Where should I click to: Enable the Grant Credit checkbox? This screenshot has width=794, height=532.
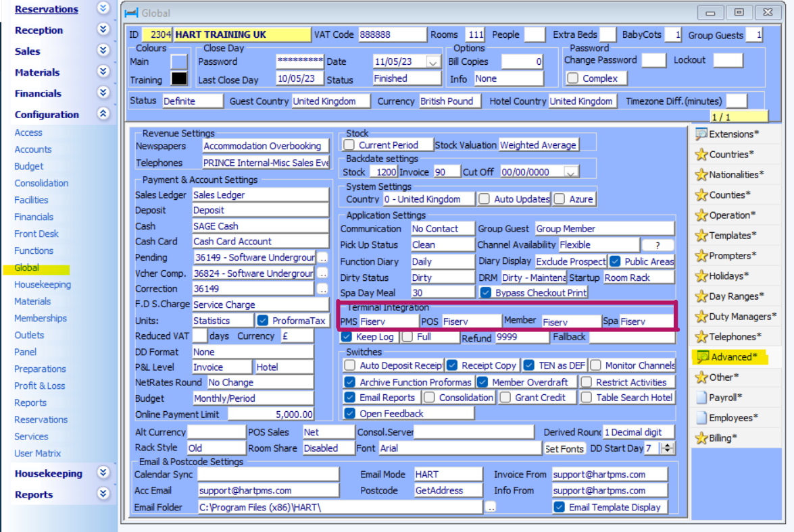pyautogui.click(x=505, y=398)
